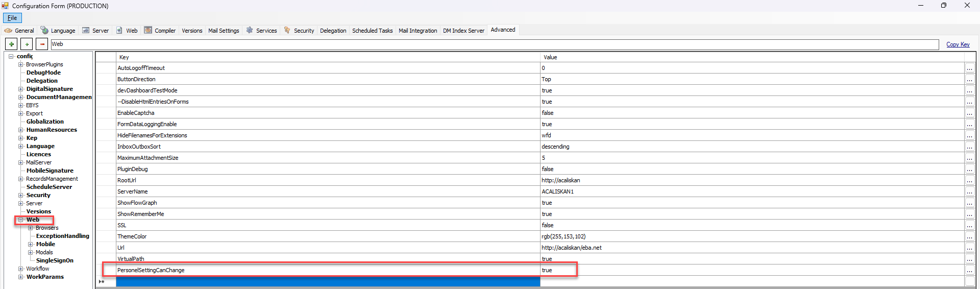Image resolution: width=980 pixels, height=289 pixels.
Task: Open the Services tab with gear icon
Action: [x=261, y=31]
